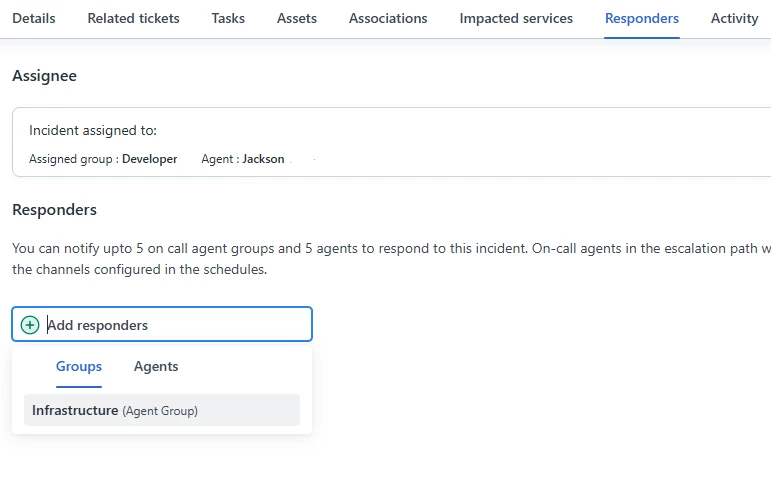Click the green plus icon in Add responders
The height and width of the screenshot is (487, 771).
[x=30, y=325]
